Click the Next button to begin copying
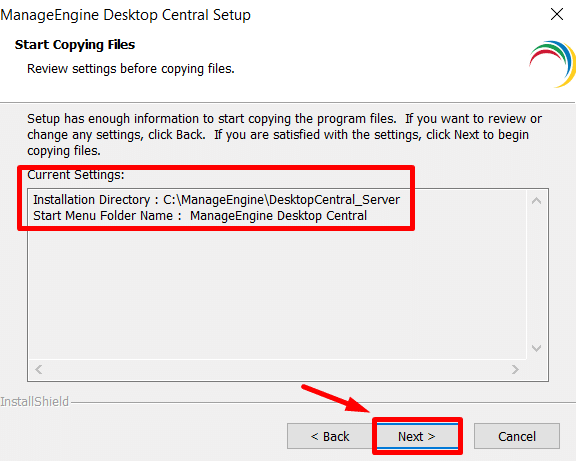This screenshot has width=576, height=461. (417, 436)
